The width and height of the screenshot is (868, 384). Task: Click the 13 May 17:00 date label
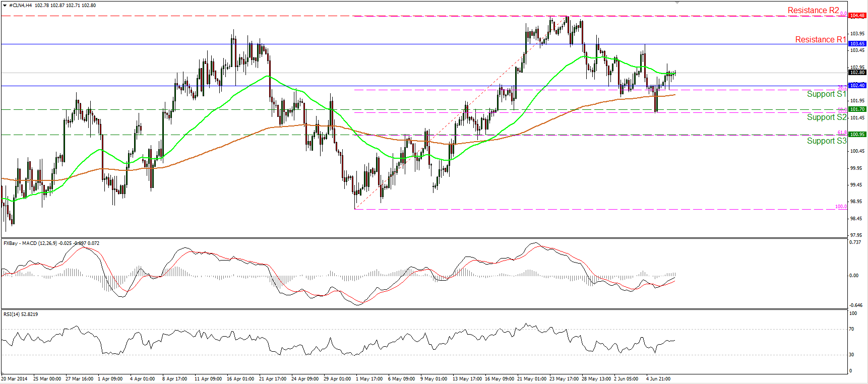coord(467,379)
